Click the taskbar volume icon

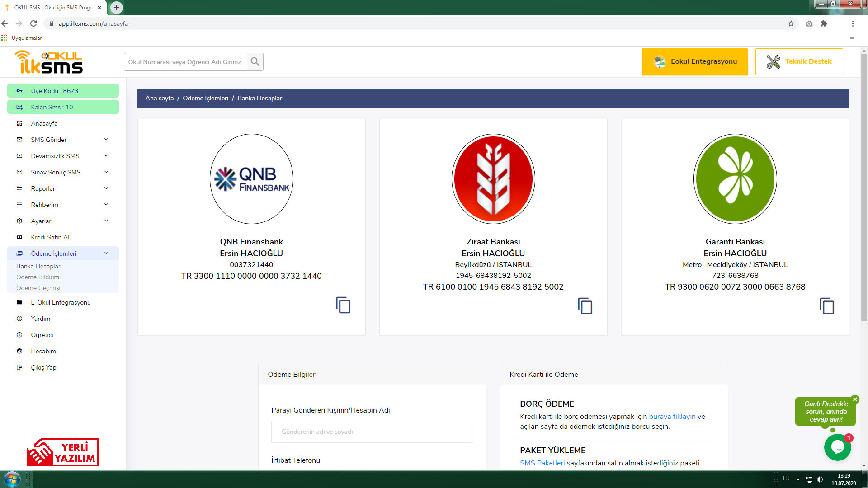820,479
